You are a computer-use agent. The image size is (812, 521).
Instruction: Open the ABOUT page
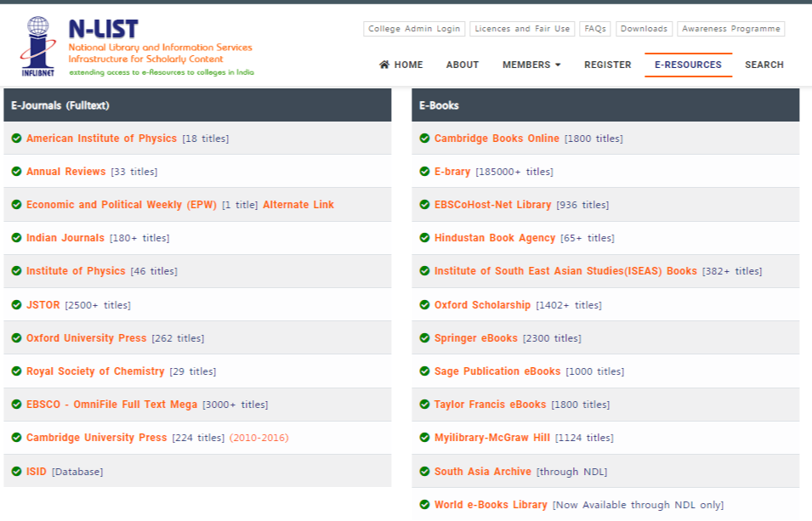pos(463,65)
